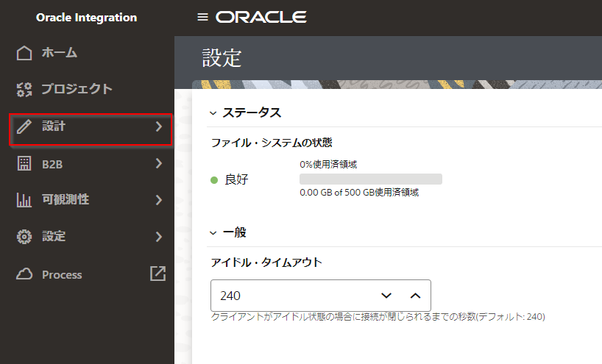
Task: Expand the 設定 submenu chevron in sidebar
Action: tap(158, 237)
